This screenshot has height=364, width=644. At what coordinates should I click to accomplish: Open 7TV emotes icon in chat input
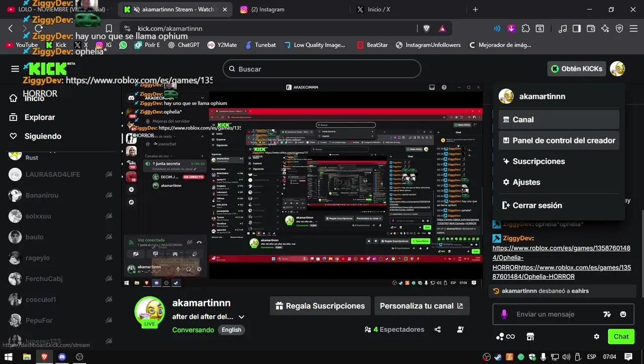coord(607,314)
